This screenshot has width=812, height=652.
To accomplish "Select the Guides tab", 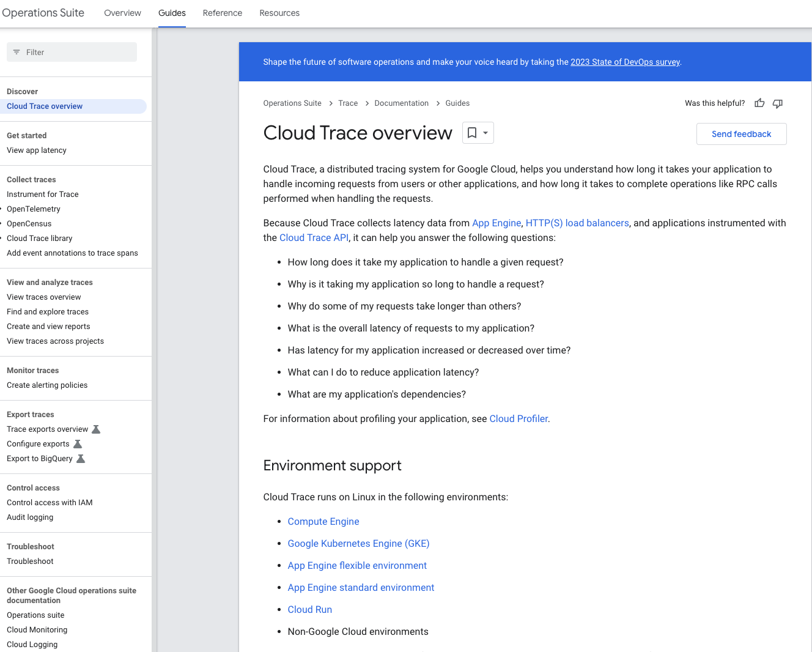I will (x=172, y=13).
